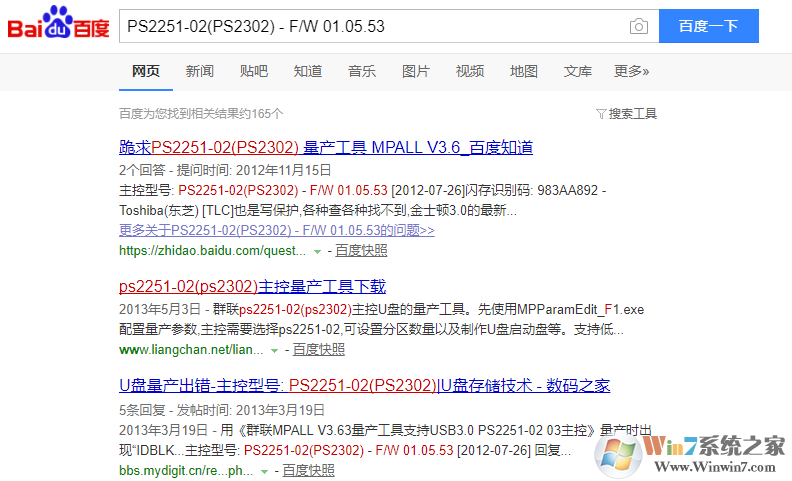The width and height of the screenshot is (792, 481).
Task: Open camera image search icon
Action: coord(638,26)
